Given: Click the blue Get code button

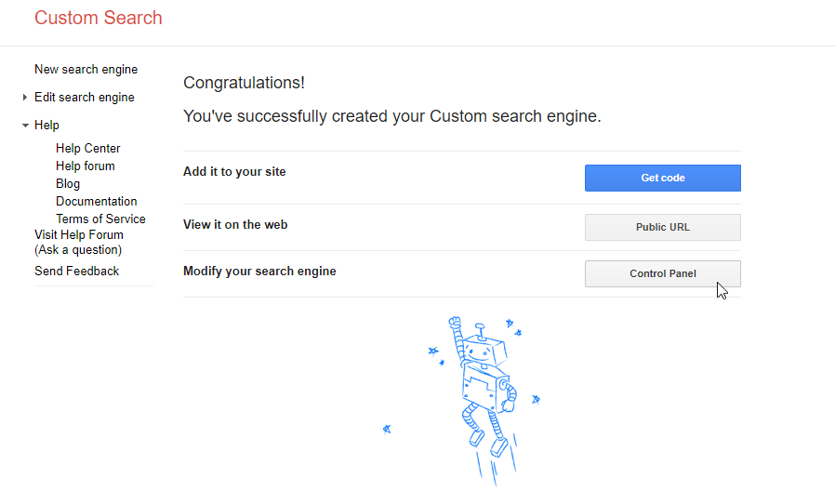Looking at the screenshot, I should pyautogui.click(x=662, y=178).
